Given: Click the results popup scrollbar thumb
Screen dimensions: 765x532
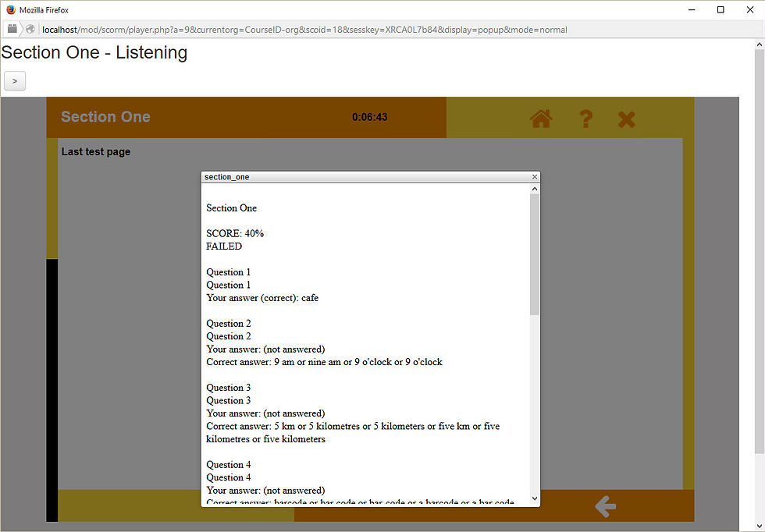Looking at the screenshot, I should (535, 254).
